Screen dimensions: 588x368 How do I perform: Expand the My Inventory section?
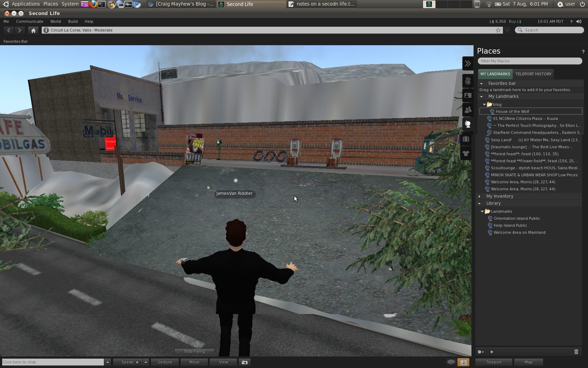click(x=479, y=196)
